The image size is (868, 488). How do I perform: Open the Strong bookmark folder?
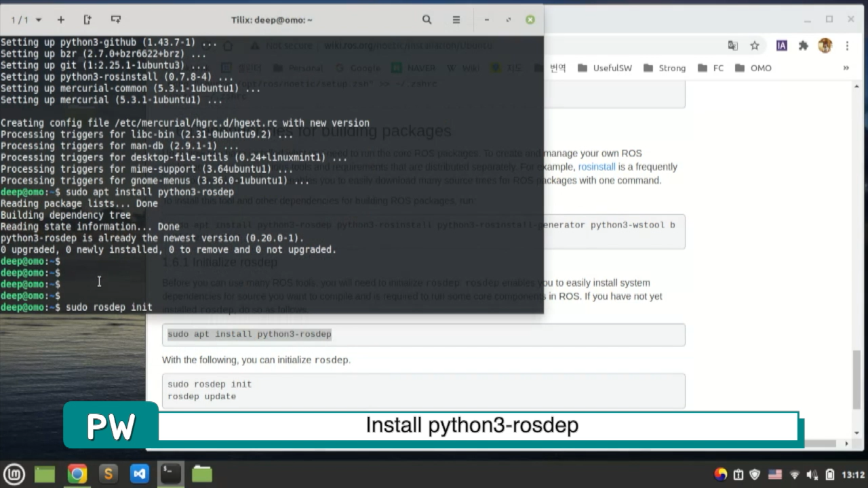click(665, 68)
